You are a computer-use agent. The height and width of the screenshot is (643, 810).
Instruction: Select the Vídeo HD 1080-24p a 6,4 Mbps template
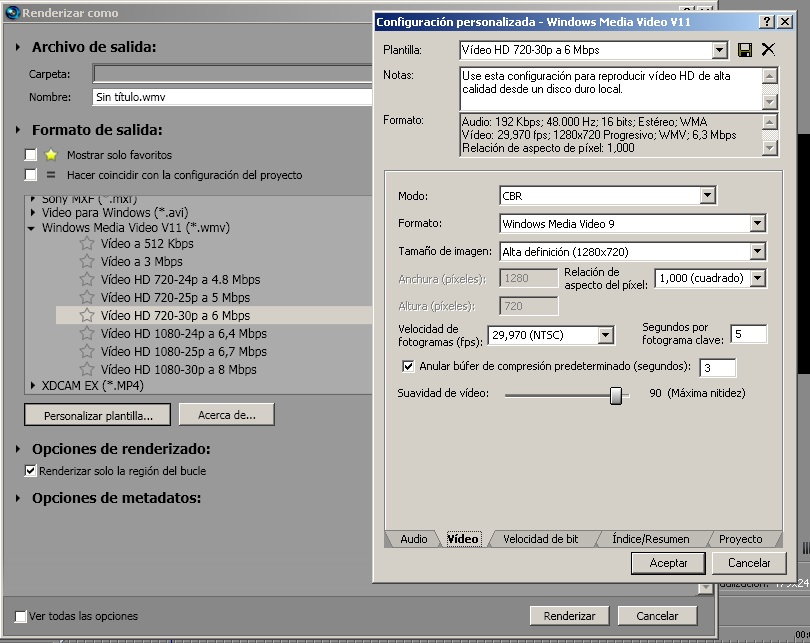(x=183, y=333)
